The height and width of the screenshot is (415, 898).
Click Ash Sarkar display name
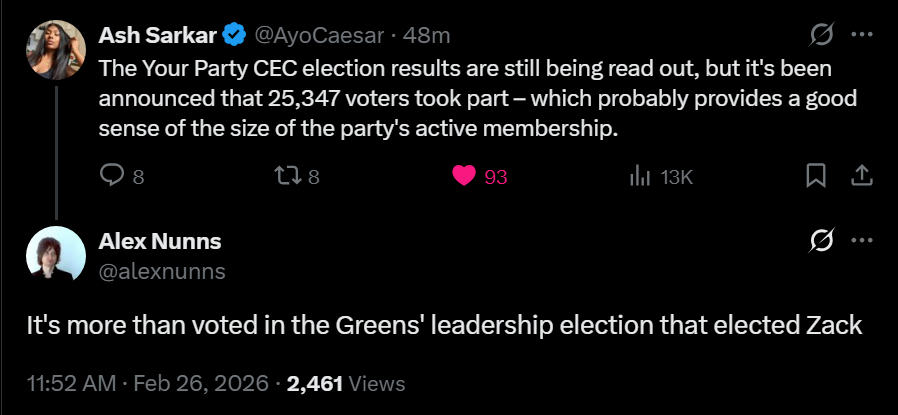(x=158, y=36)
